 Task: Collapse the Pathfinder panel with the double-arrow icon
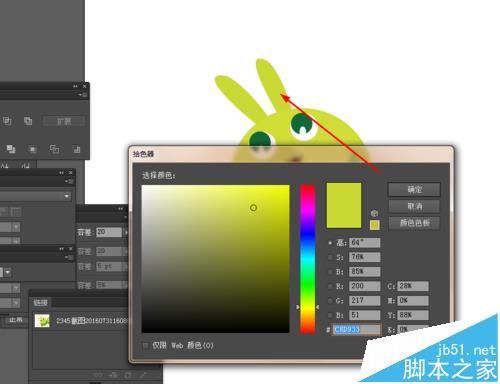[75, 86]
